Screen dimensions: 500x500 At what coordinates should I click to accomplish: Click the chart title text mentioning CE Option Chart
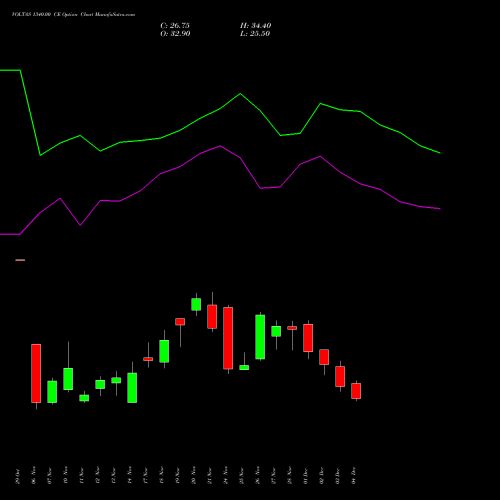[x=73, y=15]
